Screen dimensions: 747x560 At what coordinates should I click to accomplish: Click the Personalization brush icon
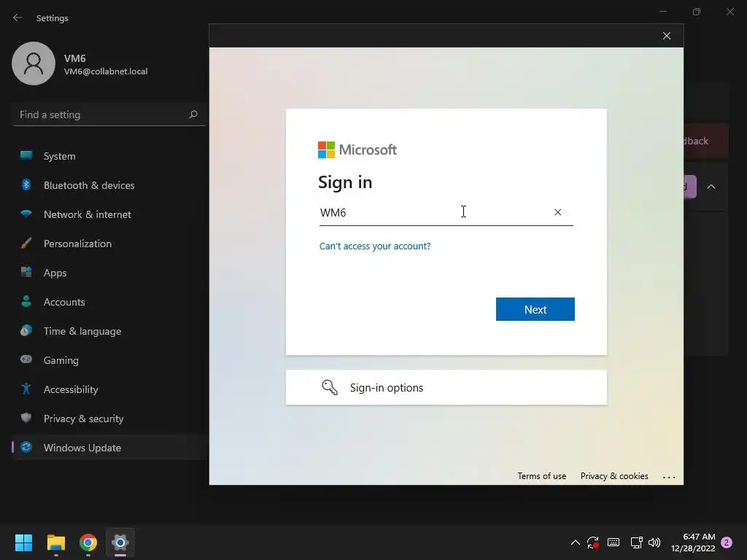pyautogui.click(x=26, y=244)
